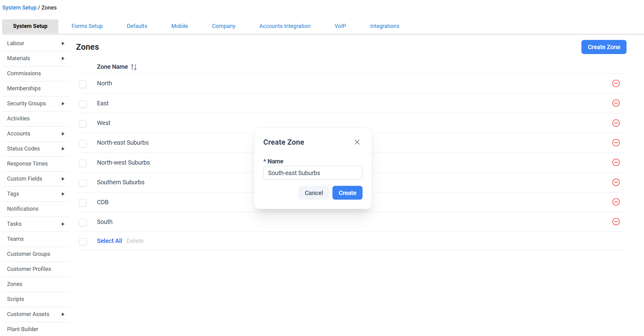Expand Status Codes submenu arrow
This screenshot has height=336, width=644.
coord(63,149)
